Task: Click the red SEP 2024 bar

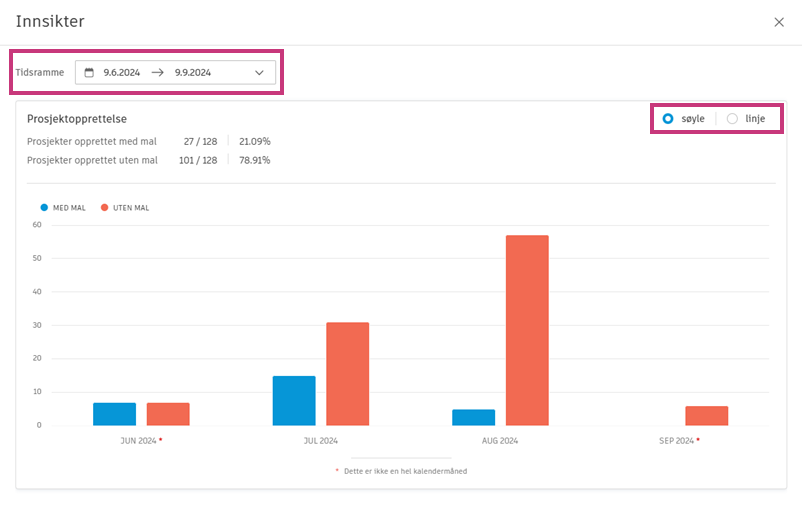Action: 707,416
